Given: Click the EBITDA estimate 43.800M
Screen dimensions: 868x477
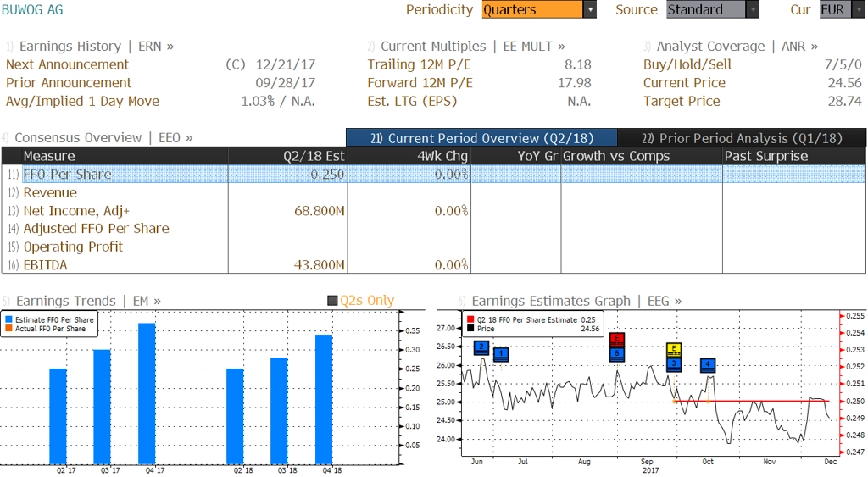Looking at the screenshot, I should (x=319, y=264).
